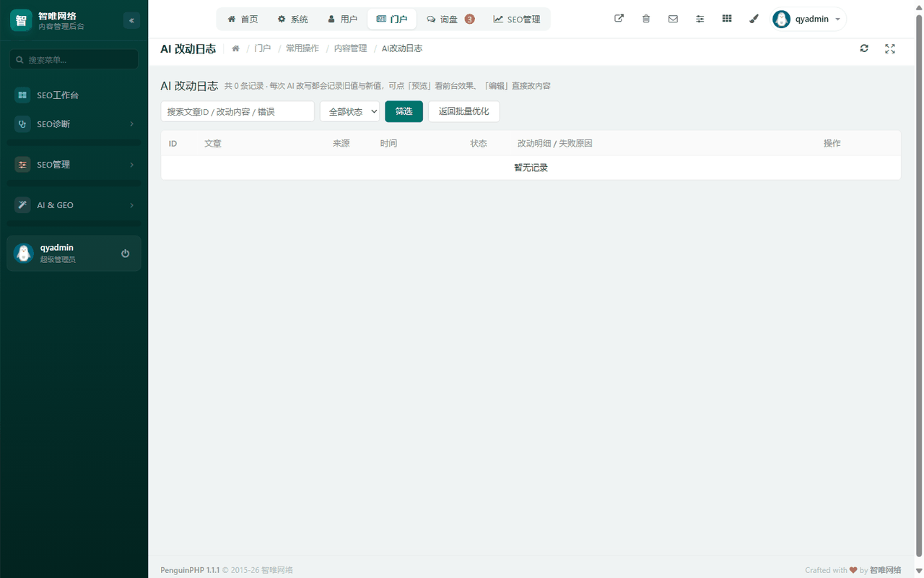The image size is (924, 578).
Task: Click the 询盘 notification badge showing 3
Action: 470,20
